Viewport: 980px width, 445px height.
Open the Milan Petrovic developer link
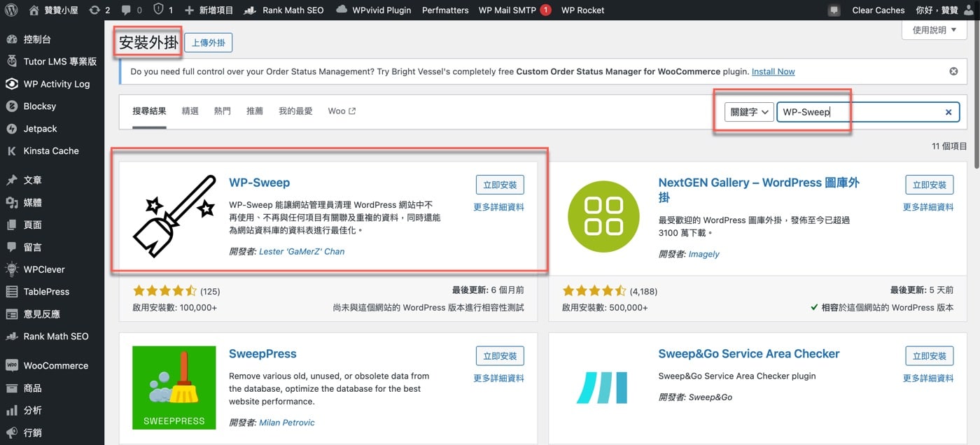pyautogui.click(x=287, y=423)
